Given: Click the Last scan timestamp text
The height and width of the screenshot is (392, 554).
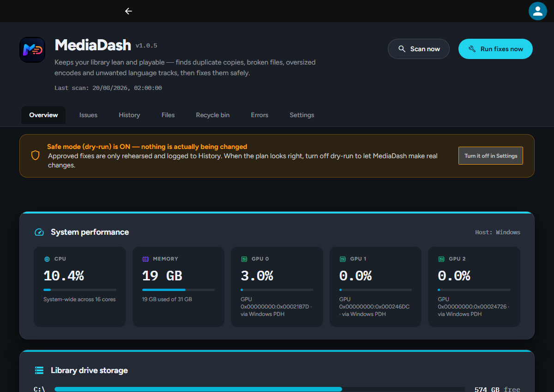Looking at the screenshot, I should pos(108,88).
